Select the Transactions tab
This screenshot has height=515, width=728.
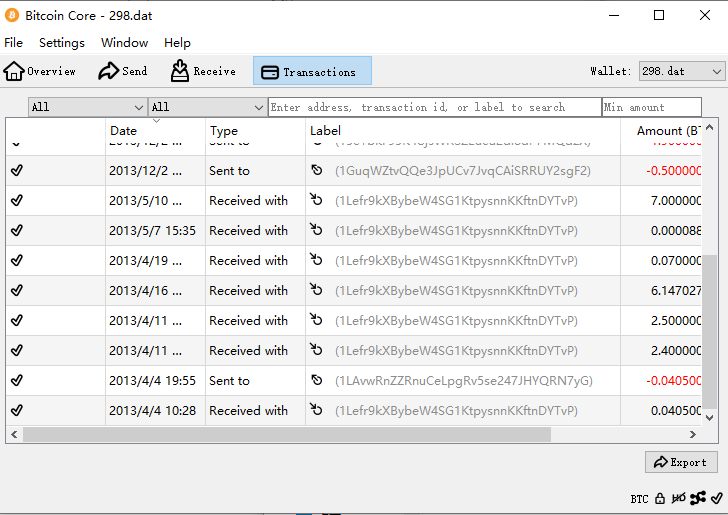311,71
